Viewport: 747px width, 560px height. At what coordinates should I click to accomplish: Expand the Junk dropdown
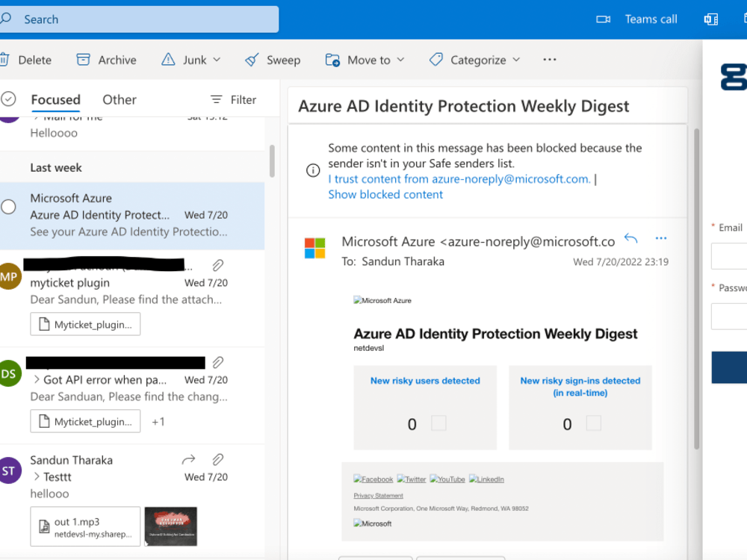(x=217, y=59)
